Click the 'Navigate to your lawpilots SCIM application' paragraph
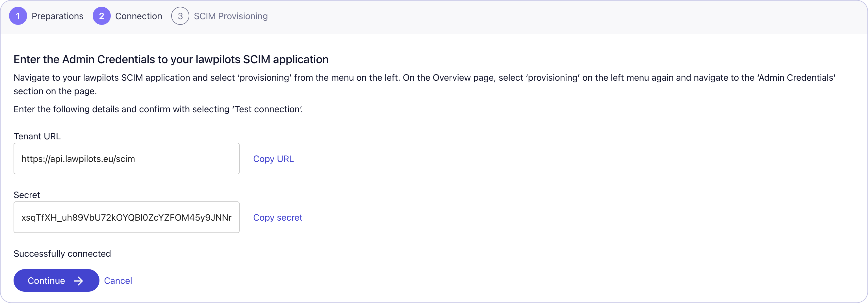Image resolution: width=868 pixels, height=303 pixels. click(425, 84)
